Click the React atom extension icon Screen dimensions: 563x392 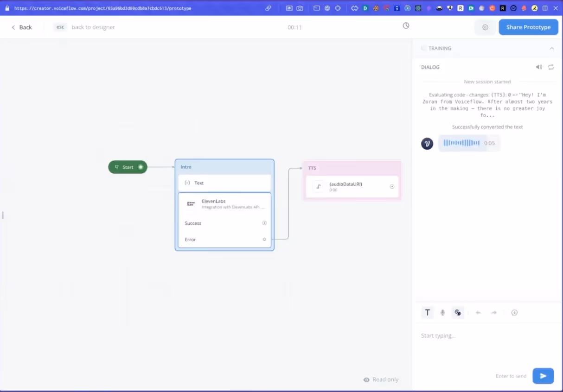(x=418, y=8)
